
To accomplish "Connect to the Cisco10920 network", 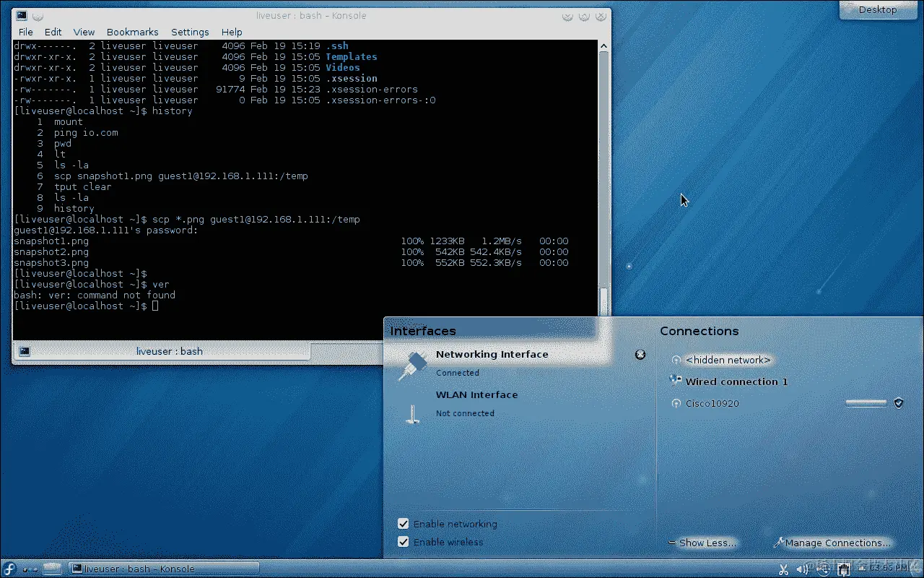I will [x=712, y=403].
